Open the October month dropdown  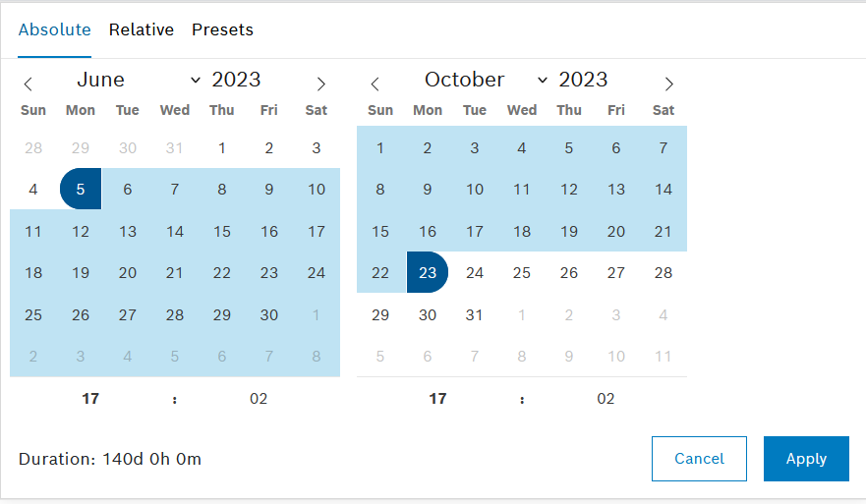click(x=486, y=81)
